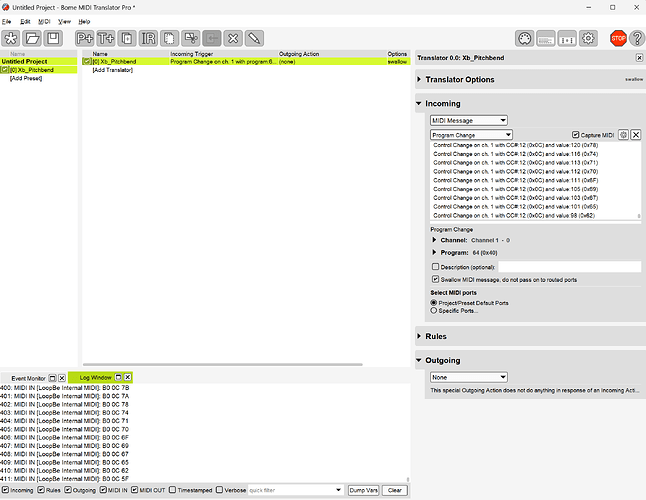Click the Dump Vars button

click(363, 490)
